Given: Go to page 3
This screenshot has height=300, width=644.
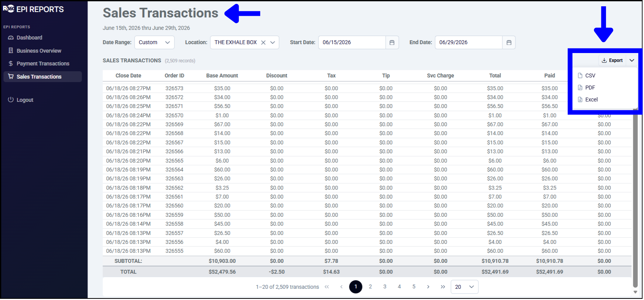Looking at the screenshot, I should coord(385,287).
